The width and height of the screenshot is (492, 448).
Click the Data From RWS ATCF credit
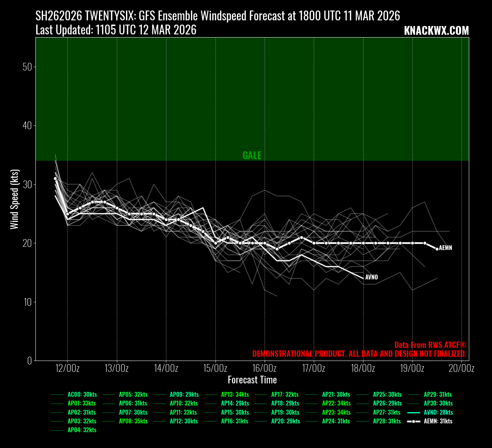click(430, 345)
